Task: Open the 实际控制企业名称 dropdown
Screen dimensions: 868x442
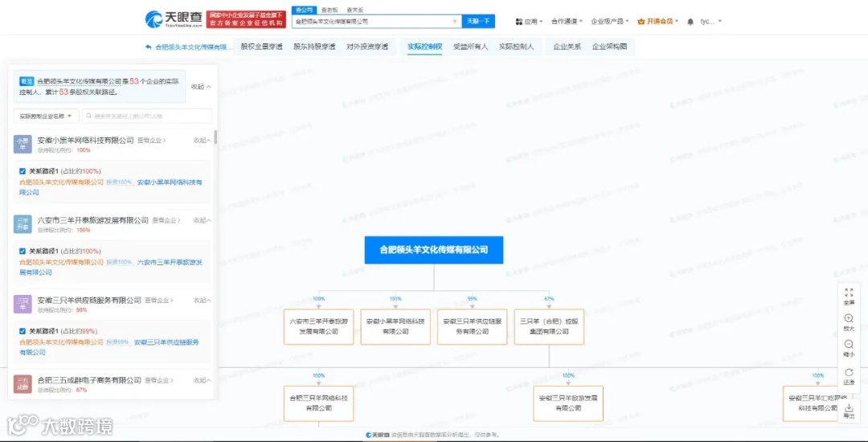Action: [46, 117]
